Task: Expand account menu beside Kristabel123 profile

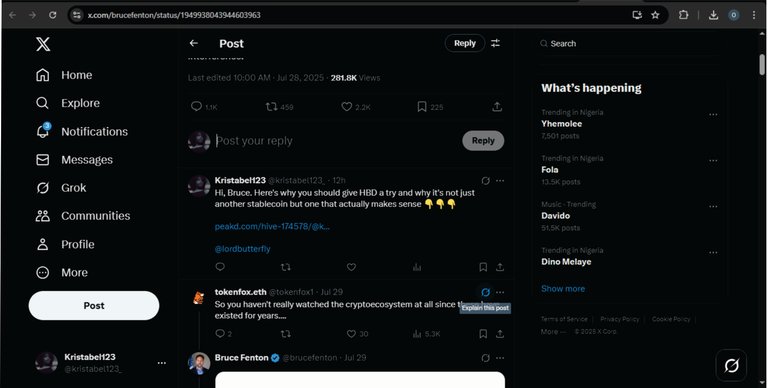Action: 162,363
